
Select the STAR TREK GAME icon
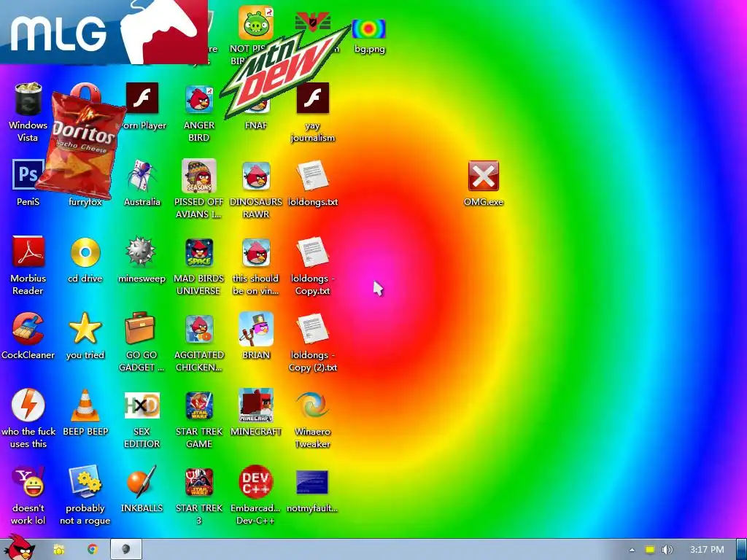click(x=198, y=405)
